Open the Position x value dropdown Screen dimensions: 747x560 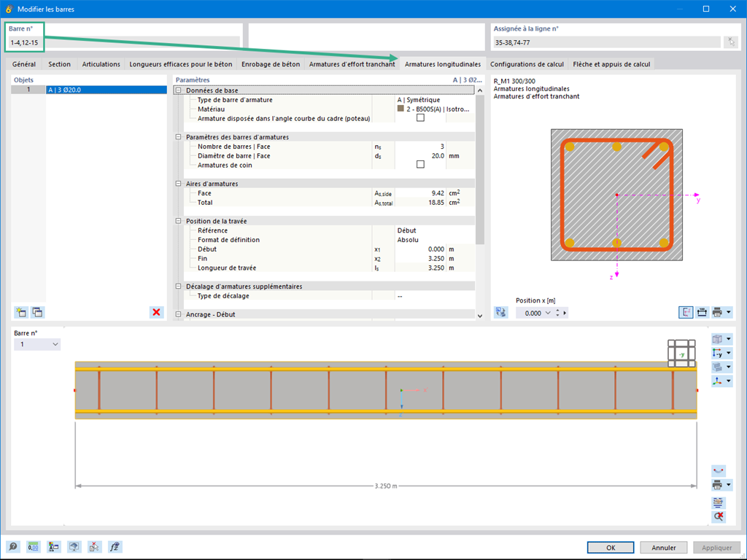coord(548,313)
